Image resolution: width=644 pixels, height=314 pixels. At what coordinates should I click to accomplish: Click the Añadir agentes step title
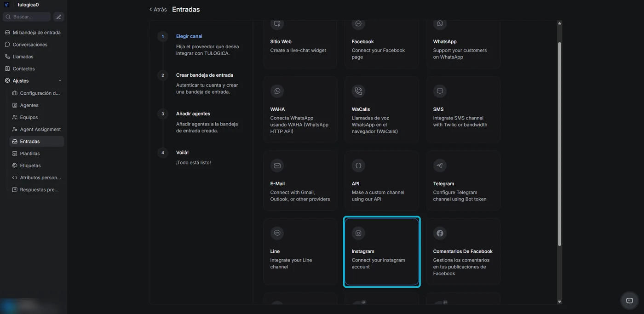pos(193,114)
